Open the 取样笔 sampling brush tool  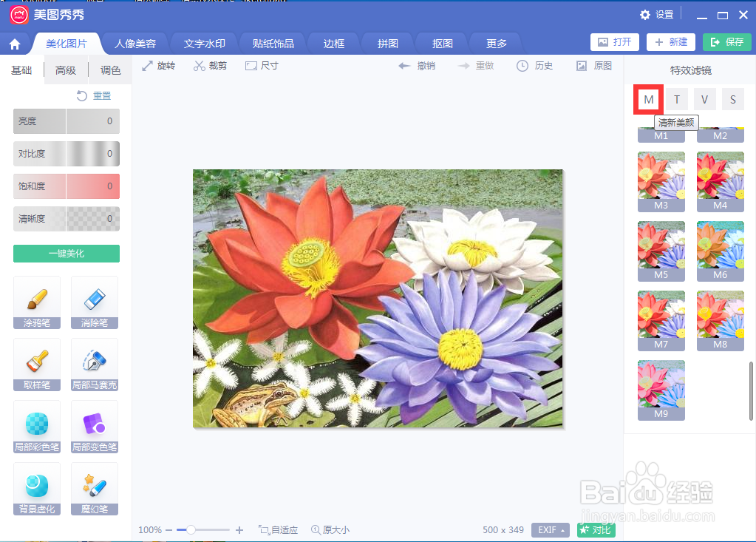(x=36, y=365)
